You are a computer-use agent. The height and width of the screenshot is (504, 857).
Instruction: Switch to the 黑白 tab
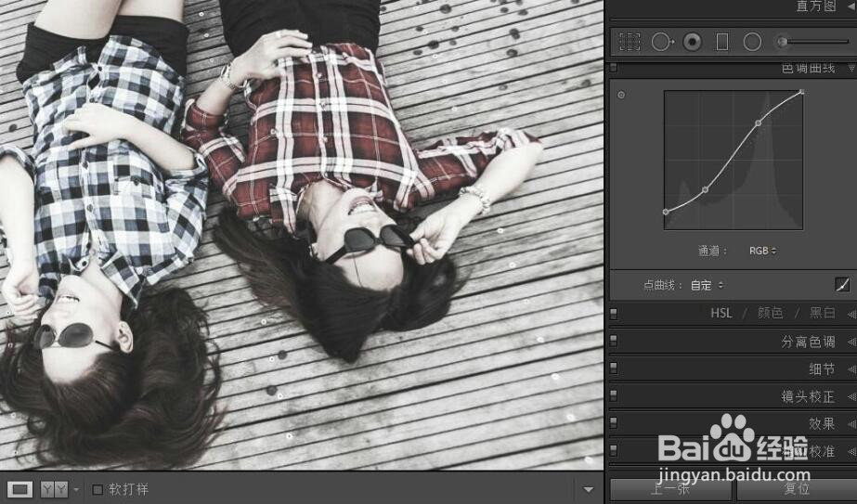click(822, 313)
